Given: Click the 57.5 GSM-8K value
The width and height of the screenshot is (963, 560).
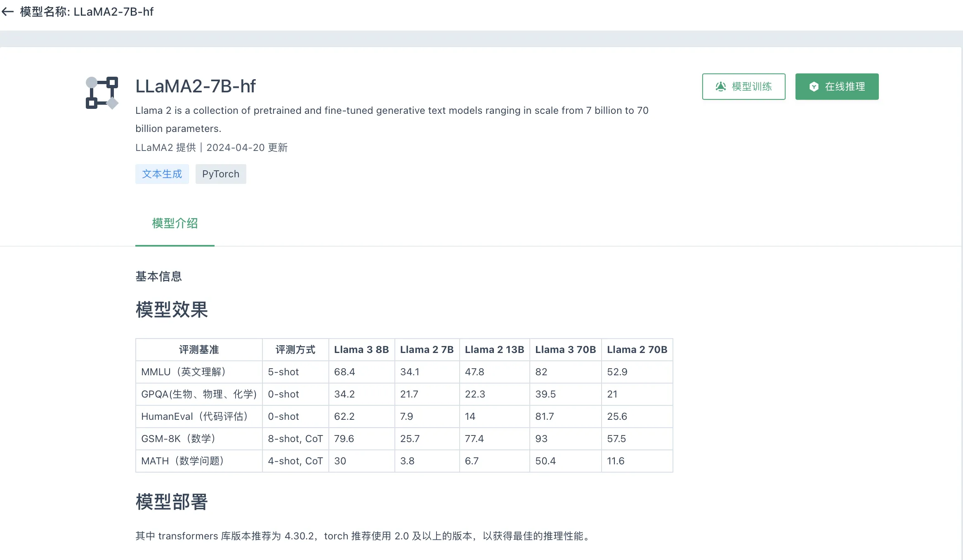Looking at the screenshot, I should [616, 439].
